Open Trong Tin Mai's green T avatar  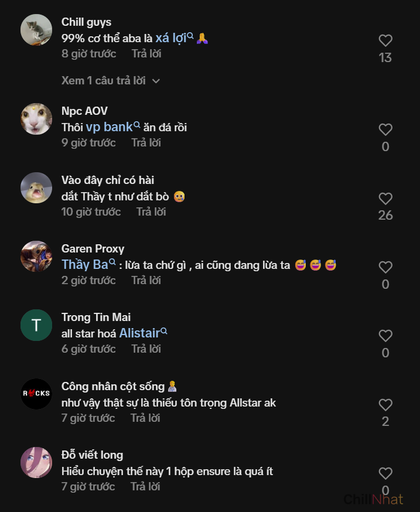coord(36,325)
